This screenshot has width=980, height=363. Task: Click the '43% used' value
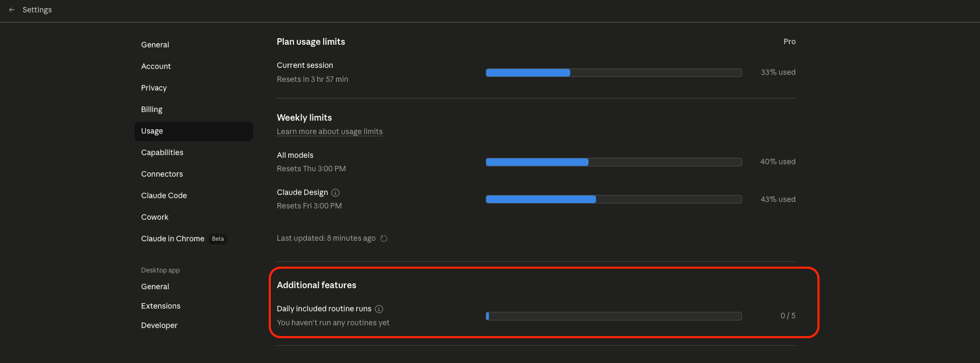pyautogui.click(x=778, y=199)
